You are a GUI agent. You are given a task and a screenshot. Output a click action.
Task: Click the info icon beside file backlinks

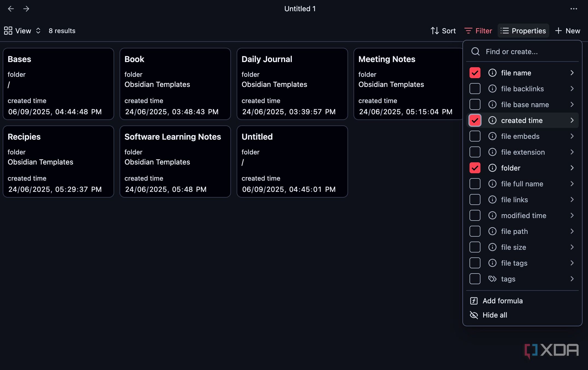point(492,89)
